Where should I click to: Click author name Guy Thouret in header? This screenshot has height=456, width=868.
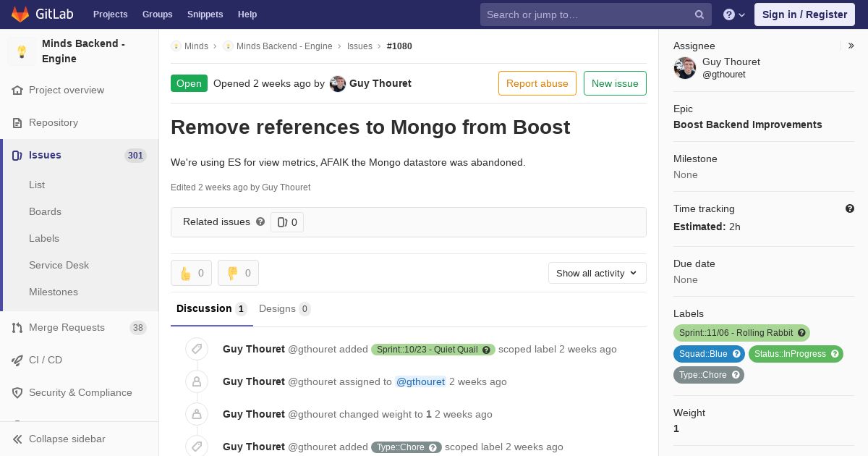(x=380, y=83)
